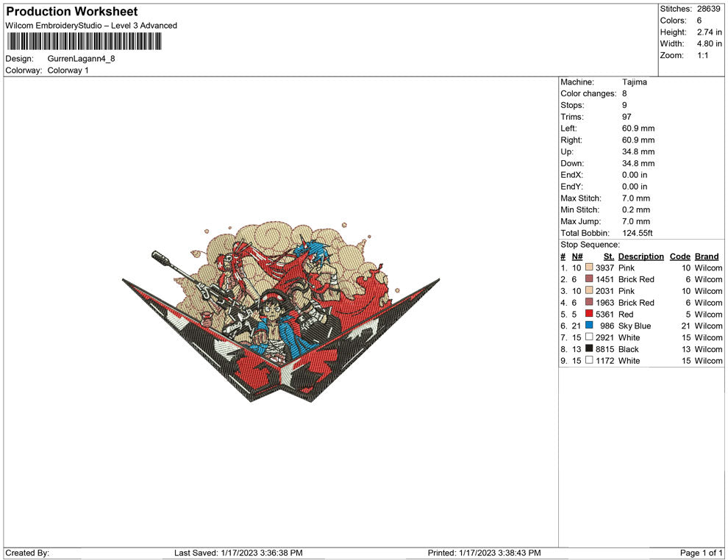Click the Stops value '9'
728x560 pixels.
point(624,105)
